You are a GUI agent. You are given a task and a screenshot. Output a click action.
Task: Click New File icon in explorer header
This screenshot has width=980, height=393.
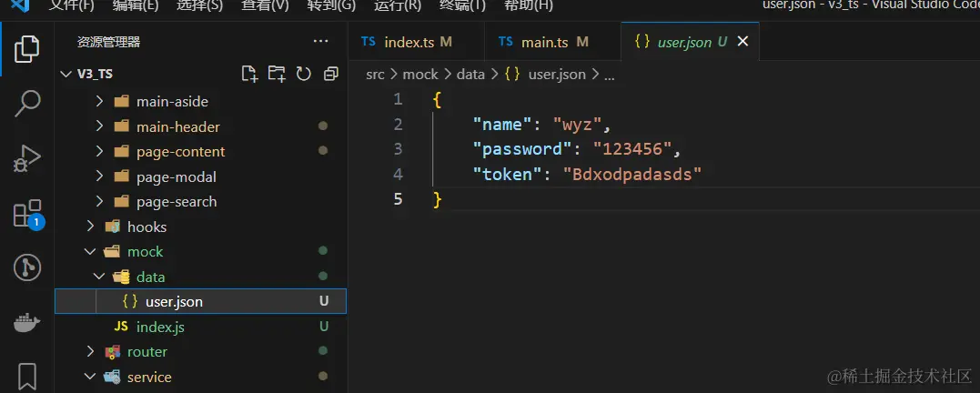point(248,74)
